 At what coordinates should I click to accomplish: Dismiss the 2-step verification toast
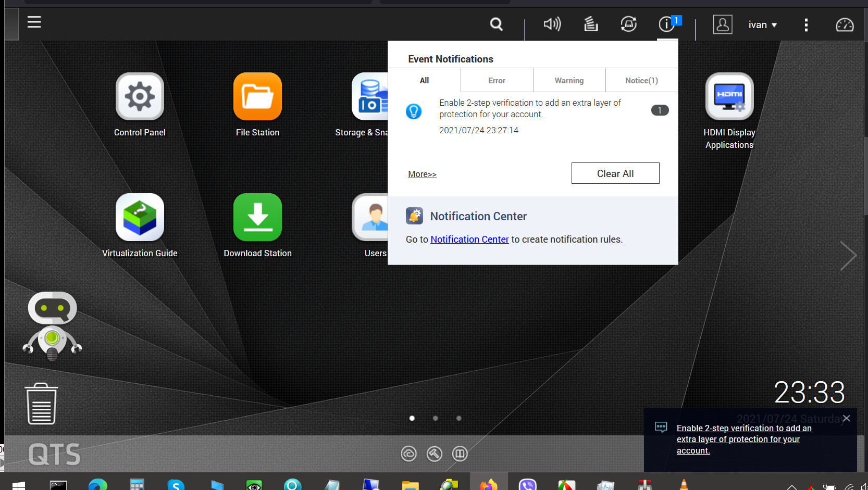pos(847,418)
